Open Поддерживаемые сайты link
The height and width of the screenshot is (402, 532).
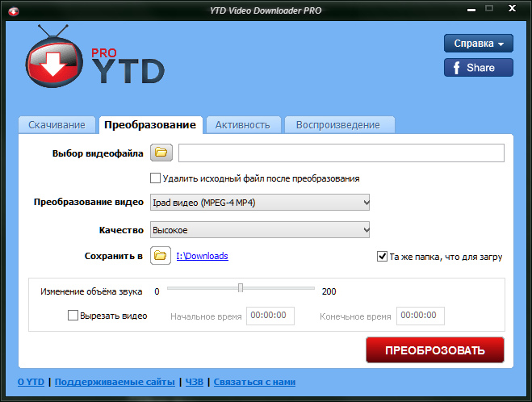[115, 382]
